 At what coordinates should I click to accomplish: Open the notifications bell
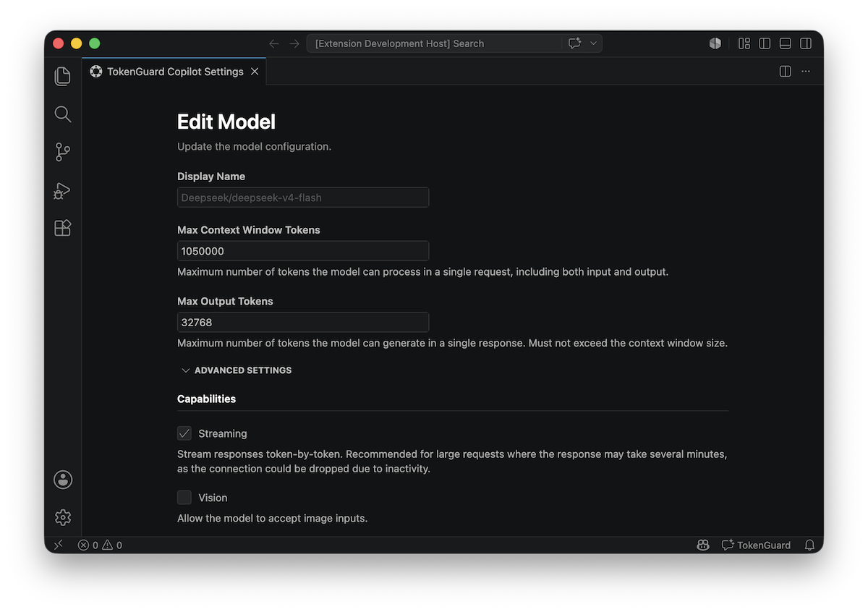(x=809, y=545)
